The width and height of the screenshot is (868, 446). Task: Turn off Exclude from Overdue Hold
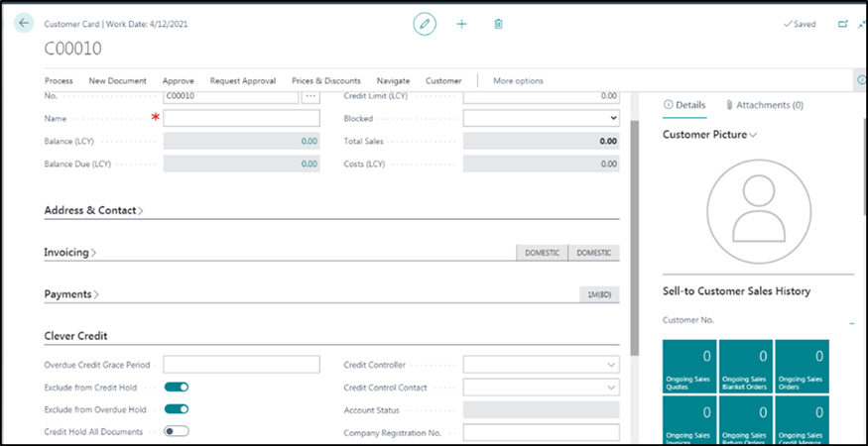tap(177, 409)
